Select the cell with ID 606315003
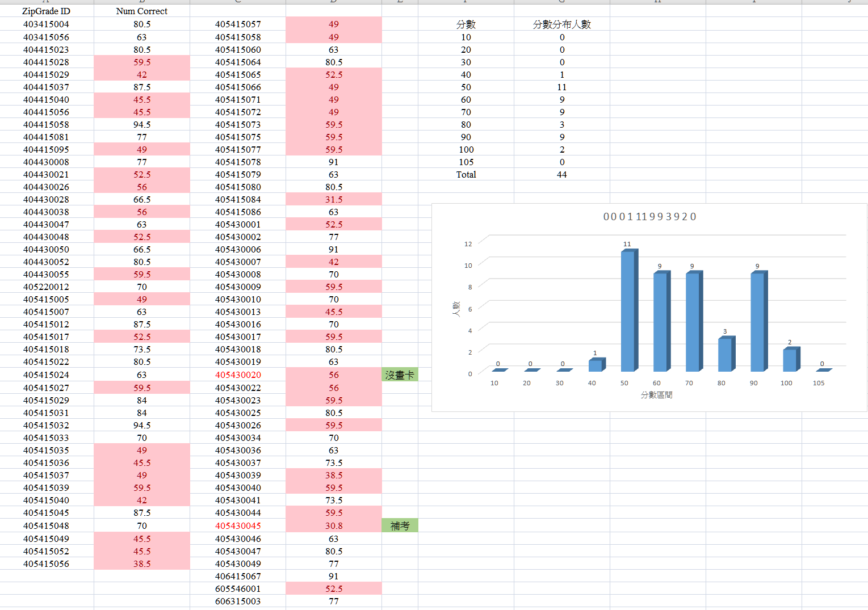Image resolution: width=868 pixels, height=610 pixels. pyautogui.click(x=238, y=601)
